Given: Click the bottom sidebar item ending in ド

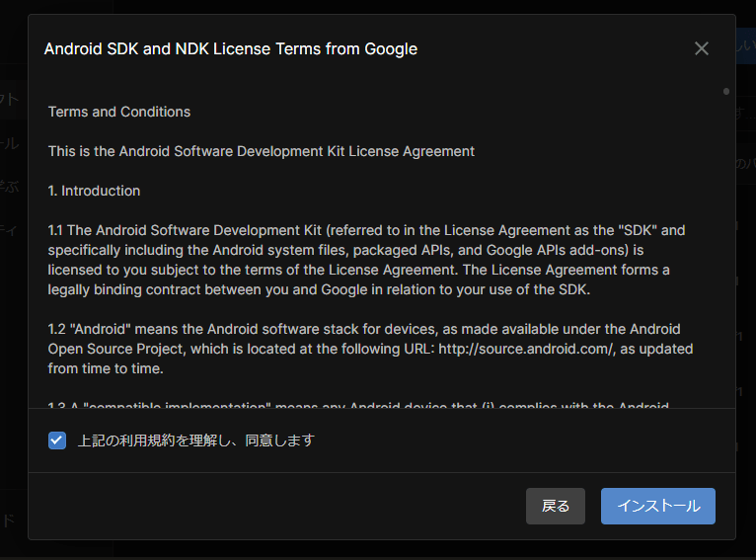Looking at the screenshot, I should click(12, 520).
